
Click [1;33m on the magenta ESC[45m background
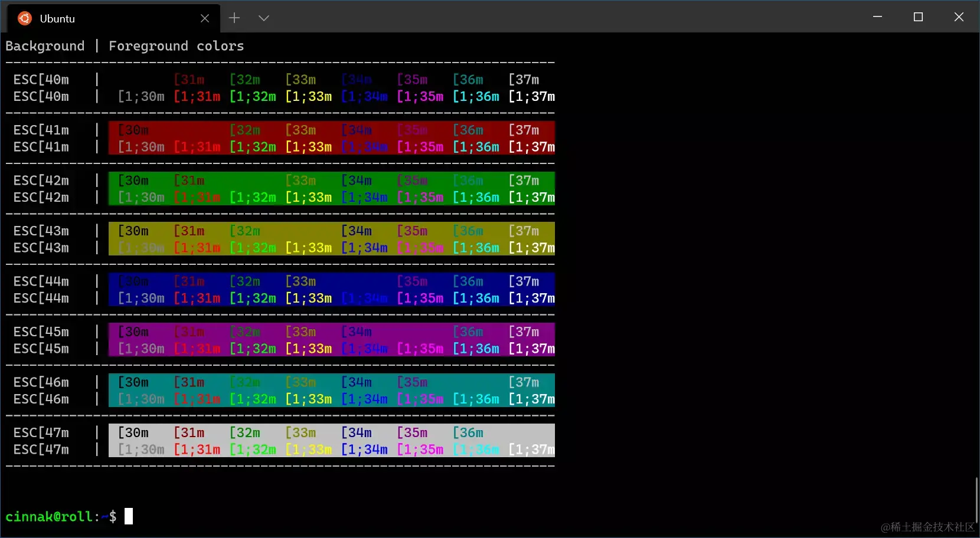[x=308, y=349]
